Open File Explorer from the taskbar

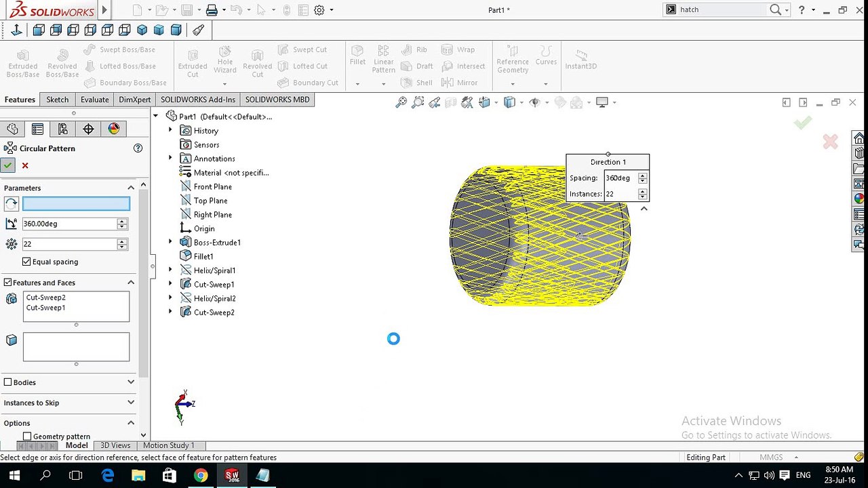point(138,475)
